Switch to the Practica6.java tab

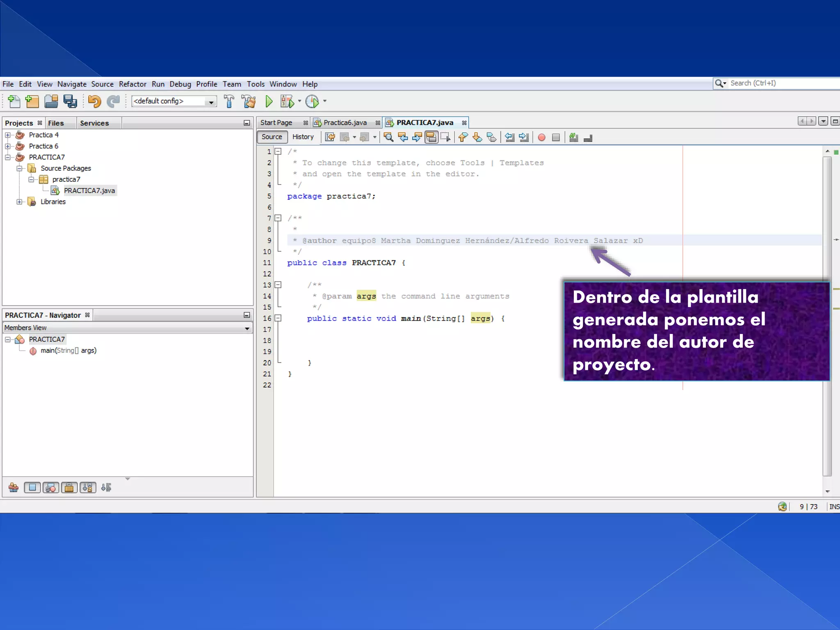tap(345, 123)
